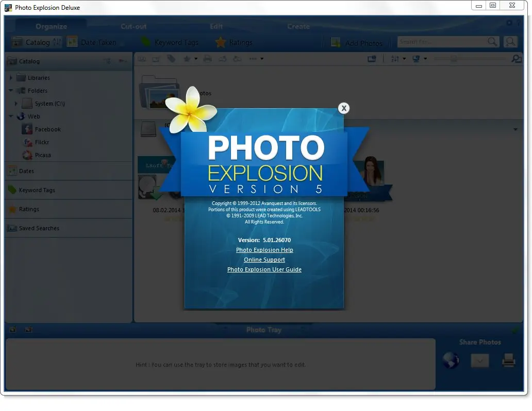The width and height of the screenshot is (532, 411).
Task: Click the full screen view icon
Action: (372, 59)
